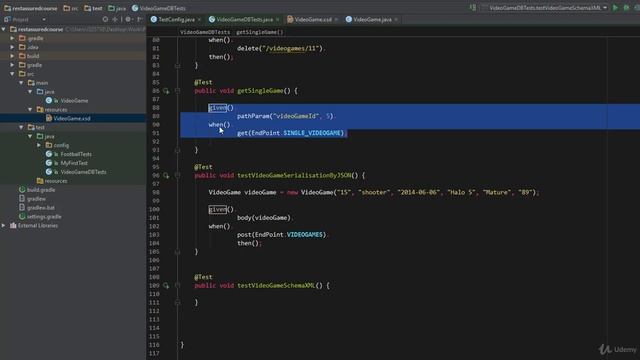
Task: Collapse the getSingleGame method fold marker
Action: [x=177, y=91]
